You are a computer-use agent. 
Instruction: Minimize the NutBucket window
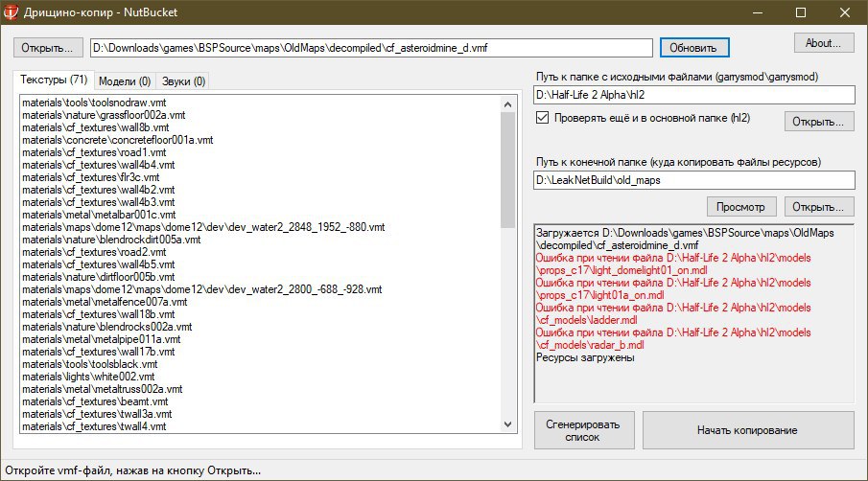758,12
